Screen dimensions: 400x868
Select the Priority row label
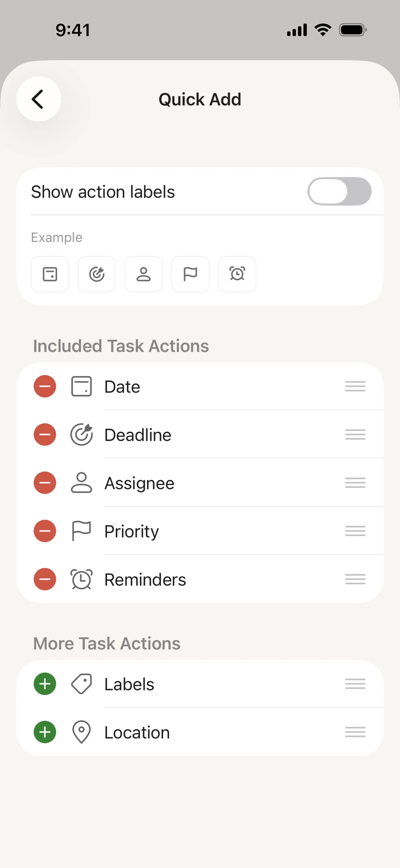131,531
